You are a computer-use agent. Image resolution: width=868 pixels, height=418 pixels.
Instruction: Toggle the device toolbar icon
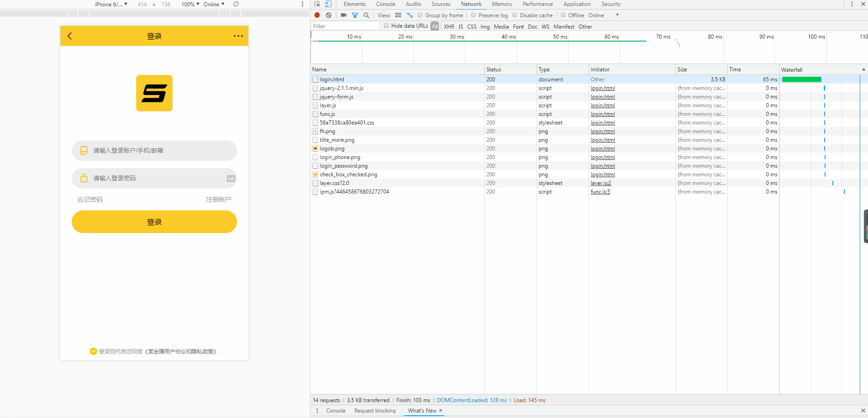coord(328,4)
